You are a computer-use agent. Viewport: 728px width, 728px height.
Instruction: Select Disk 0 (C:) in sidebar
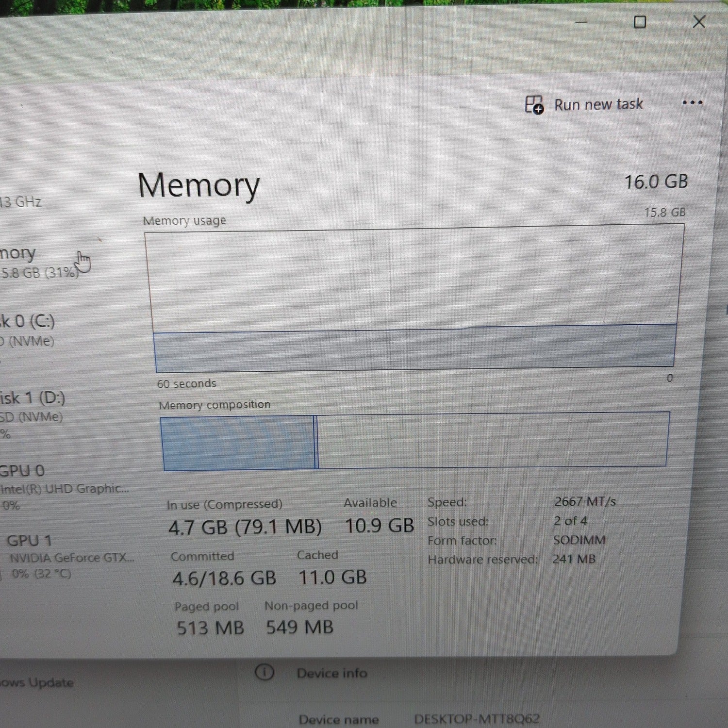pyautogui.click(x=29, y=330)
